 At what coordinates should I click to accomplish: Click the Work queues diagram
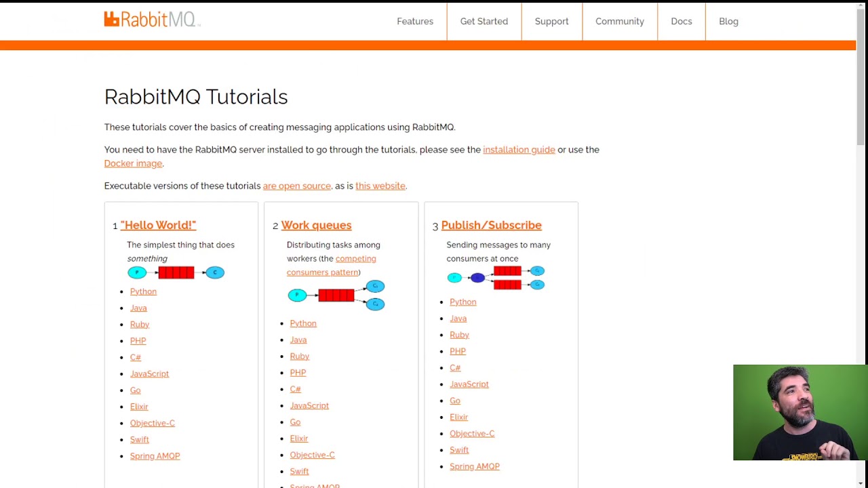coord(336,296)
